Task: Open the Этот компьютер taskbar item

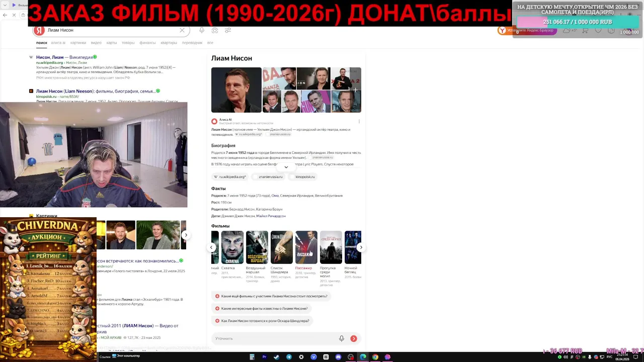Action: tap(126, 356)
